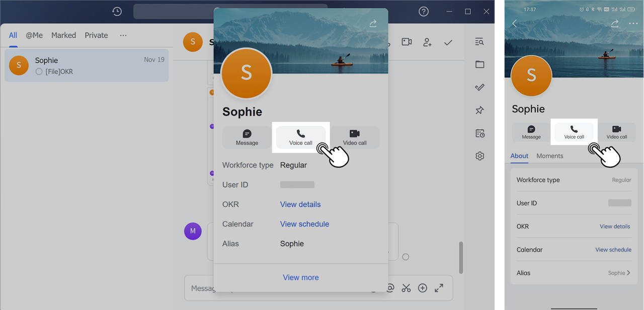644x310 pixels.
Task: Click View more at the profile card bottom
Action: (x=300, y=277)
